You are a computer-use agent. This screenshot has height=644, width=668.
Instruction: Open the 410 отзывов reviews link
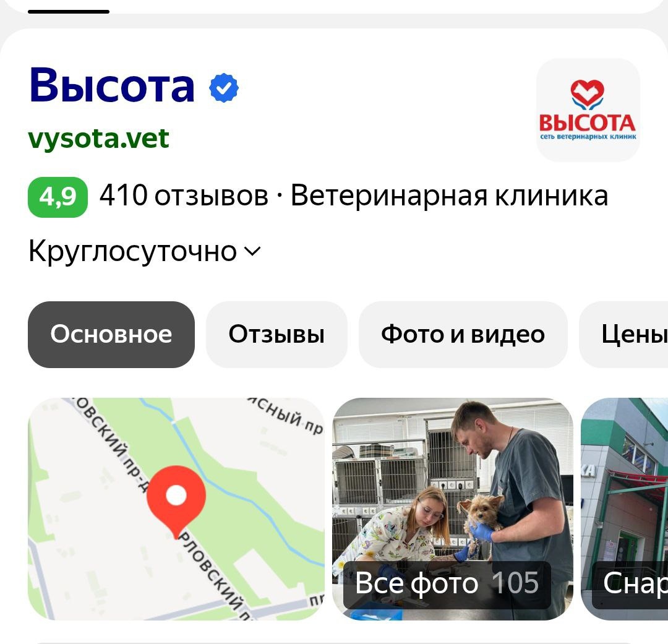184,196
